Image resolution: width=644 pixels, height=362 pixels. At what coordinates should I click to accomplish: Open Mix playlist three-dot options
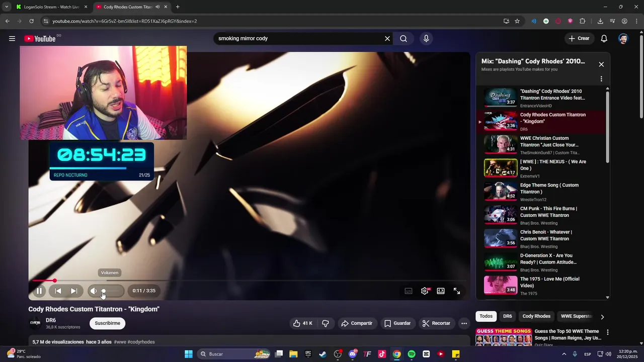click(601, 79)
